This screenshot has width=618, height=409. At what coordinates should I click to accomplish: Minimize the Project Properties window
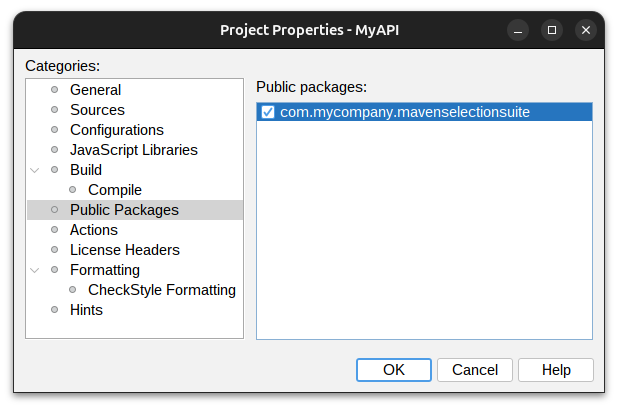517,30
